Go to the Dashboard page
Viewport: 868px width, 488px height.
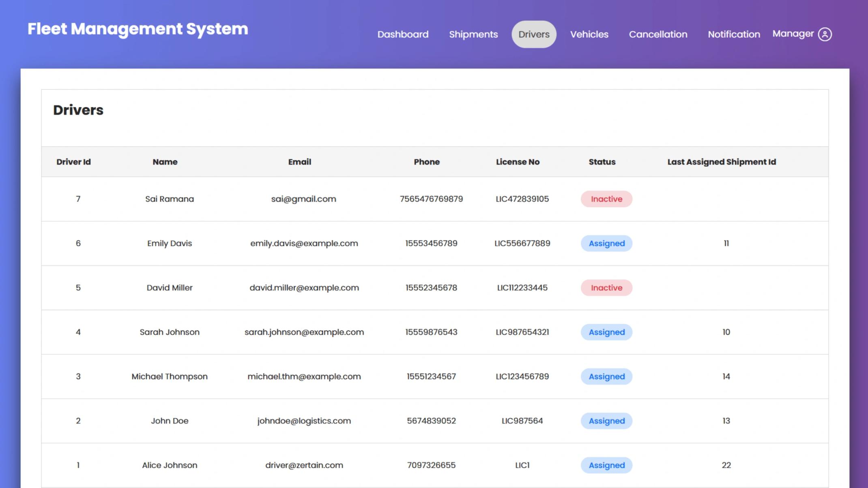tap(403, 34)
